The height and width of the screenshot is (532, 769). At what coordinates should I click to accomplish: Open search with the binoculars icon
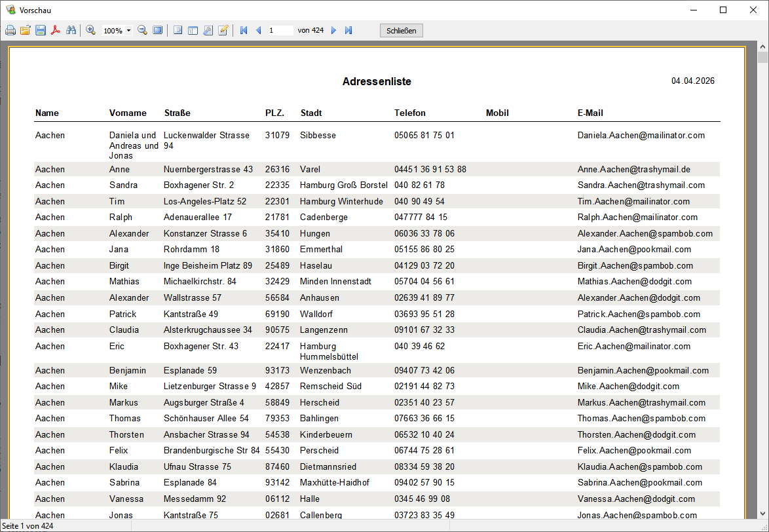click(x=71, y=31)
